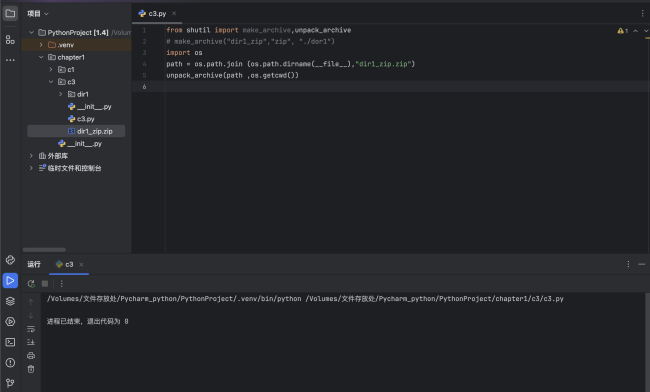Screen dimensions: 650x392
Task: Click the 运行 panel title
Action: (x=34, y=264)
